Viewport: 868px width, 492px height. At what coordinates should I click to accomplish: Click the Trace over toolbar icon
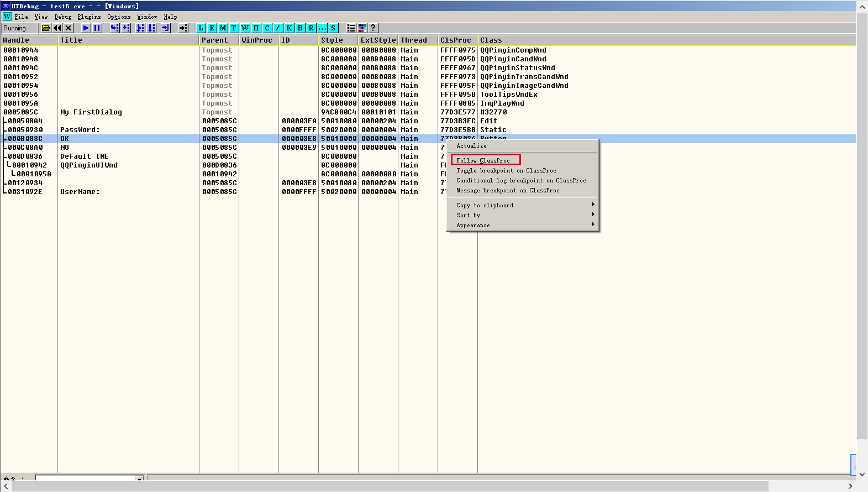(151, 28)
